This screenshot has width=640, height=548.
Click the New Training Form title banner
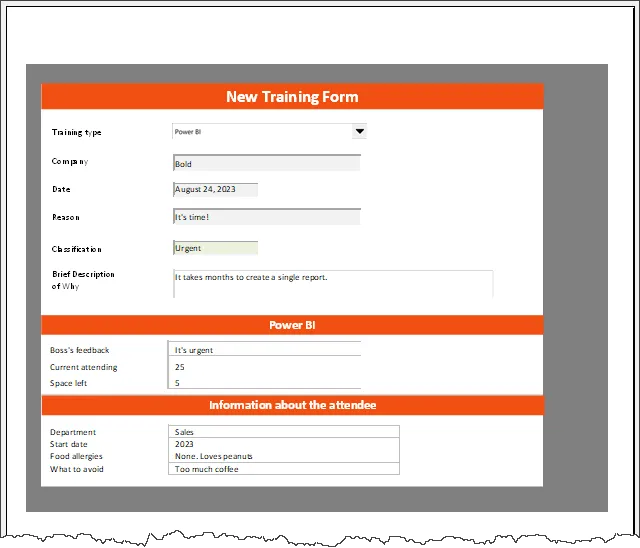[x=292, y=97]
